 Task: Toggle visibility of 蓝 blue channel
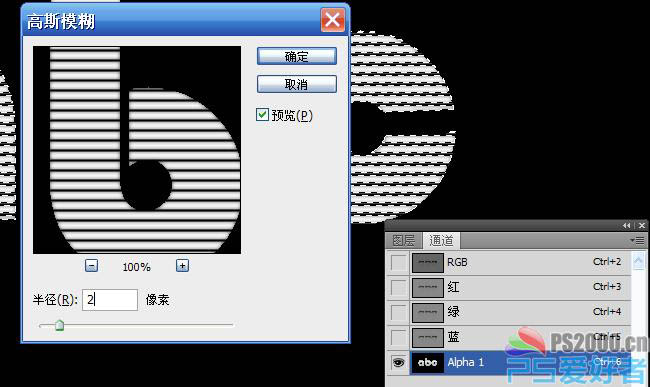(398, 337)
